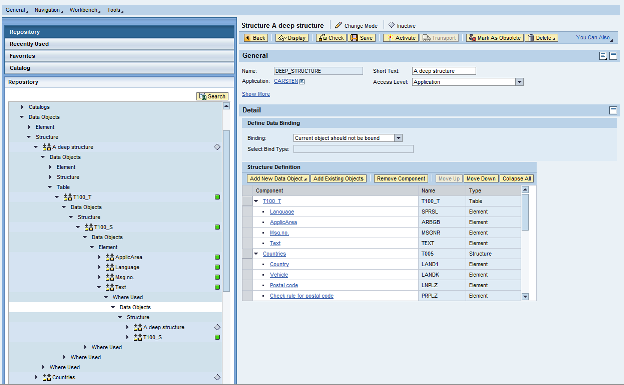Click structure icon beside Countries tree node

47,377
